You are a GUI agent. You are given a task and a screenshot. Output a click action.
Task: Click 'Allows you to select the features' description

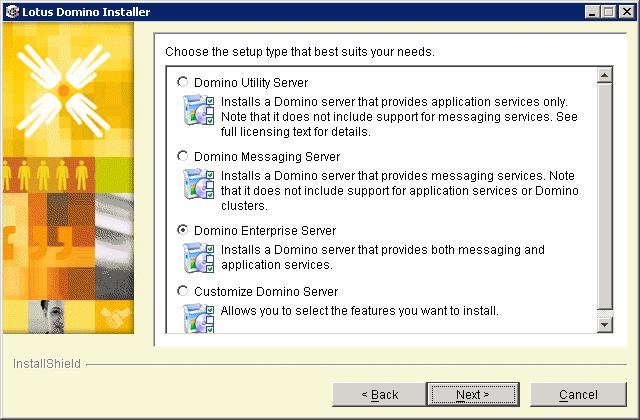360,311
